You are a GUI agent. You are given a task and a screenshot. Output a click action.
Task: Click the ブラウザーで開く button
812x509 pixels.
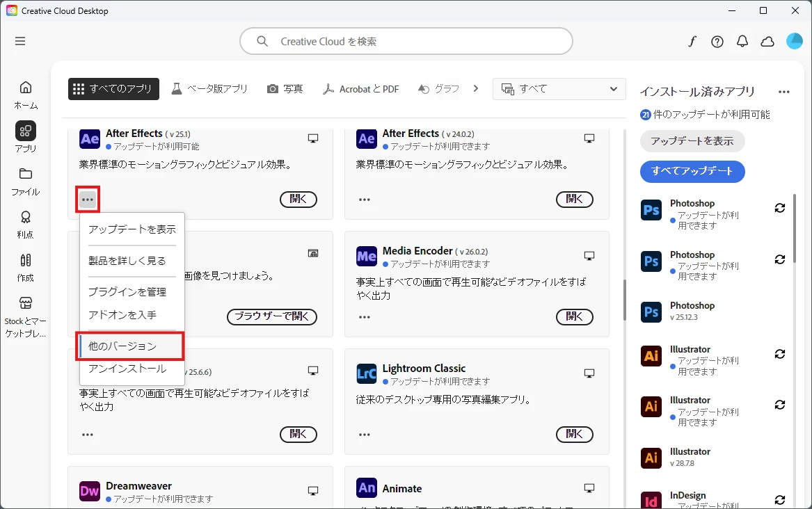(272, 316)
